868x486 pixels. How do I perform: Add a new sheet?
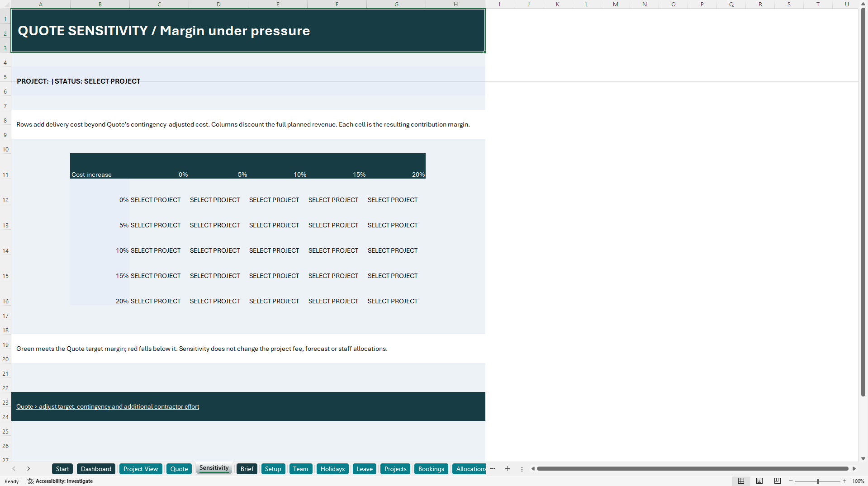[507, 469]
